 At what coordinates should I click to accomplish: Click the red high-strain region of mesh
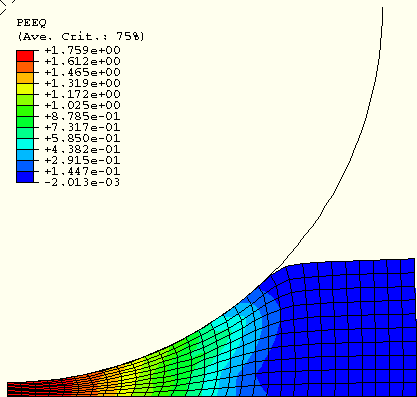tap(37, 388)
